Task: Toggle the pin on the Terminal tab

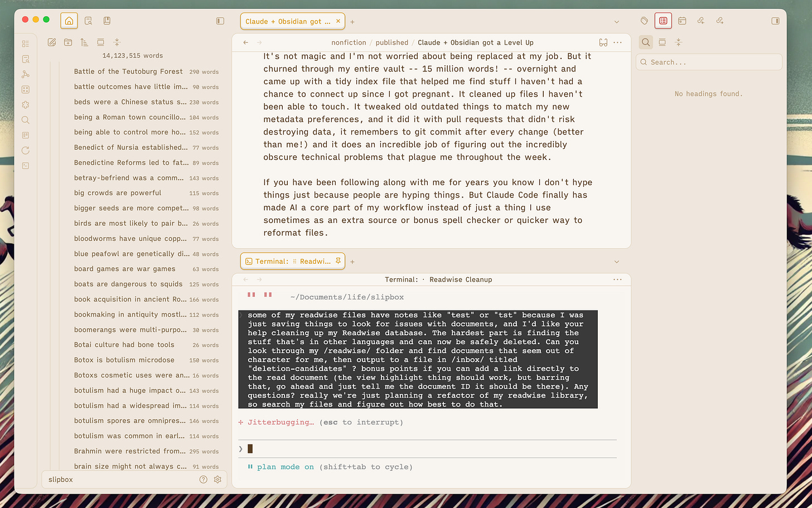Action: (x=338, y=261)
